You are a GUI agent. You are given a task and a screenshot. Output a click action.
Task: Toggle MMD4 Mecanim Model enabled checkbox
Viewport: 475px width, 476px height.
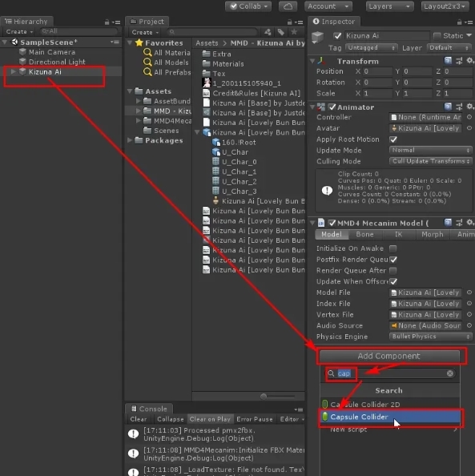pyautogui.click(x=332, y=223)
